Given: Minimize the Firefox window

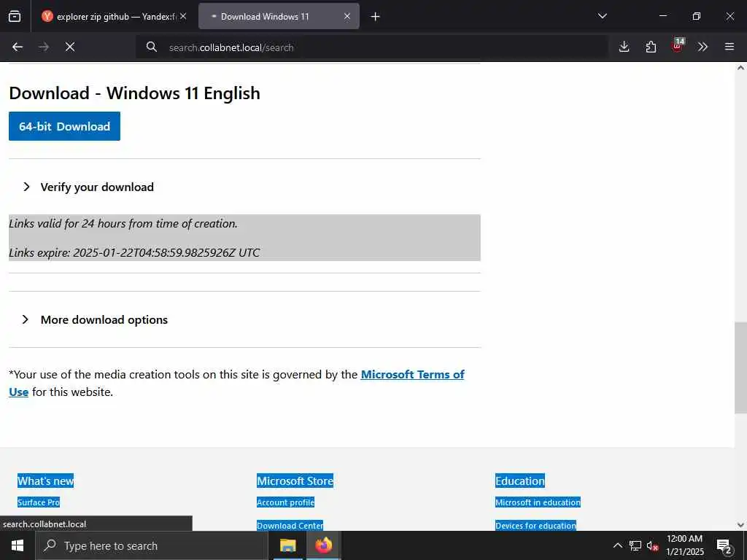Looking at the screenshot, I should [662, 16].
